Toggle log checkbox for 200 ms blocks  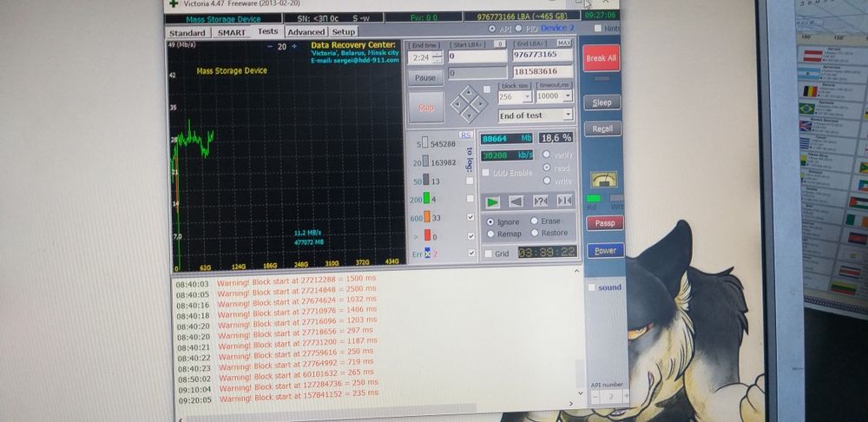click(x=470, y=198)
